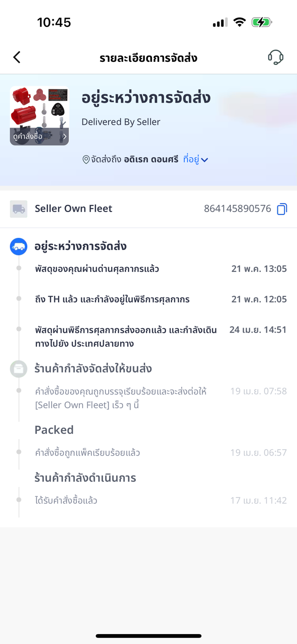Copy tracking number with copy icon
The image size is (297, 644).
point(282,209)
